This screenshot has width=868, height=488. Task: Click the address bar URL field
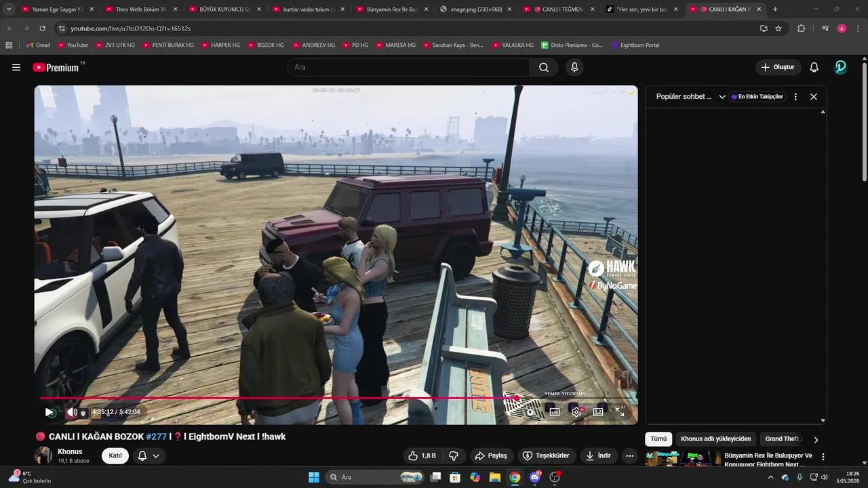tap(407, 28)
